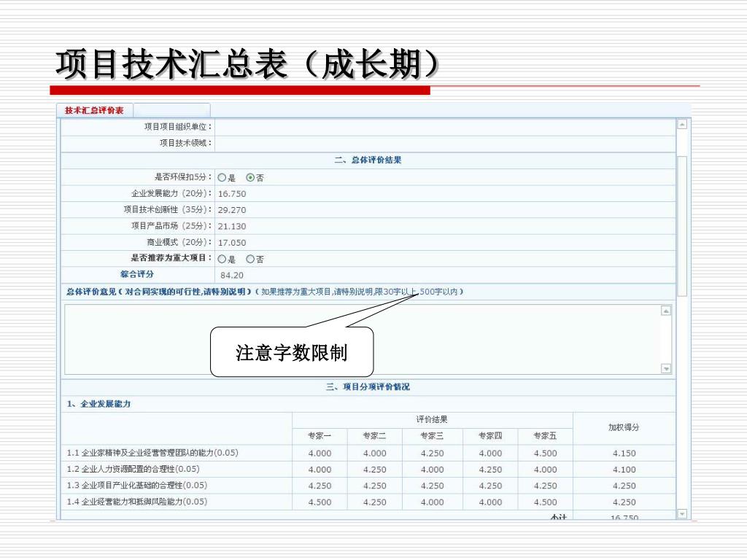Click the text area scroll up arrow
The image size is (747, 560).
coord(666,311)
